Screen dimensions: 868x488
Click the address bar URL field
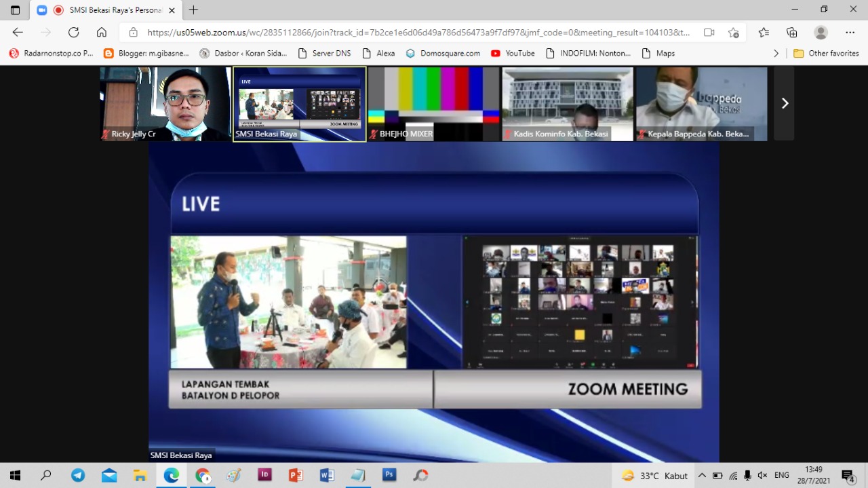pyautogui.click(x=418, y=33)
